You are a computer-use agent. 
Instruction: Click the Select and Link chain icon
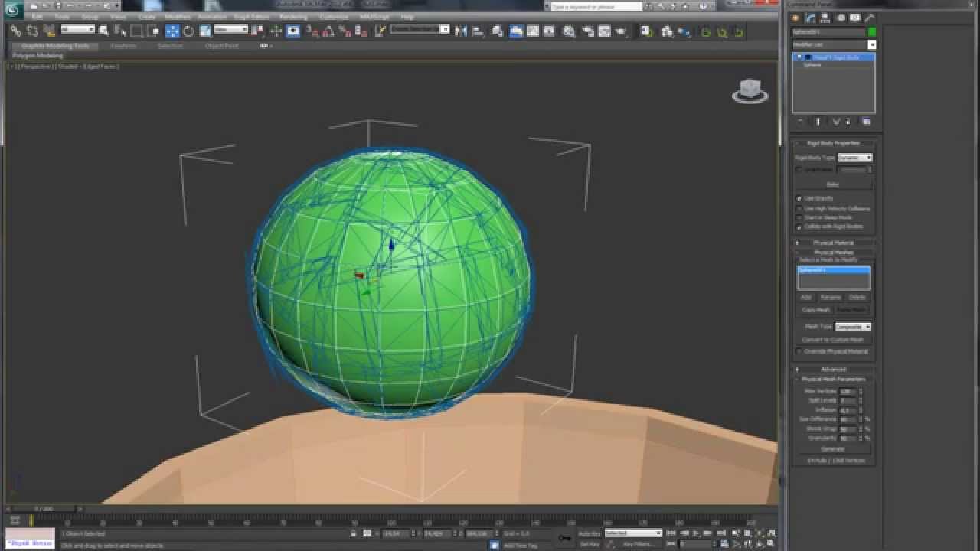pos(15,31)
